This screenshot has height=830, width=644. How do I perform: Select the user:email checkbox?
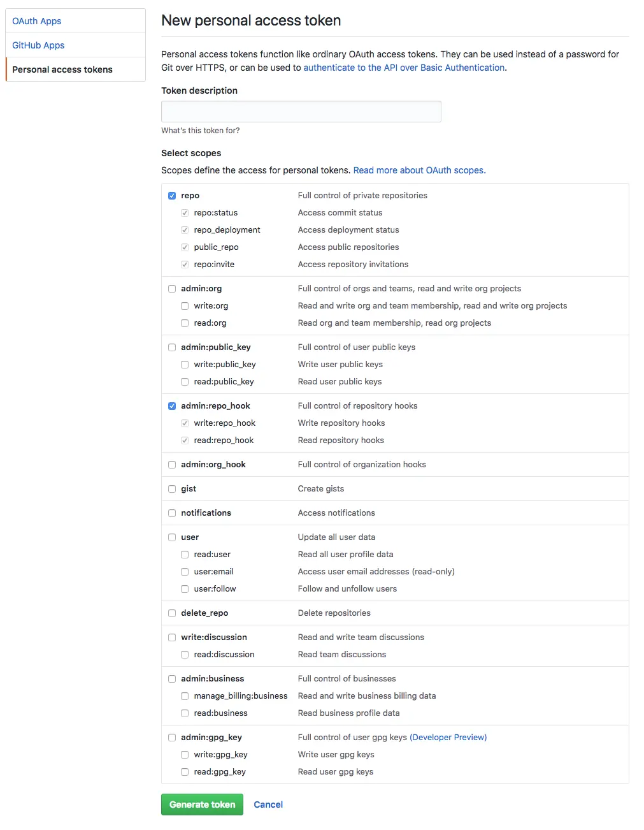[x=185, y=572]
